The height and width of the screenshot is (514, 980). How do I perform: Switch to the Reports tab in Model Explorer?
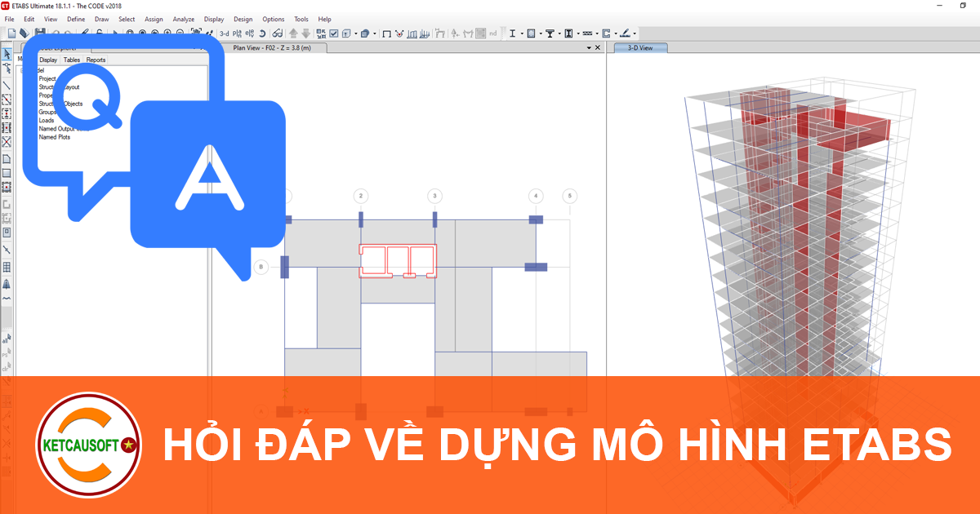point(96,60)
